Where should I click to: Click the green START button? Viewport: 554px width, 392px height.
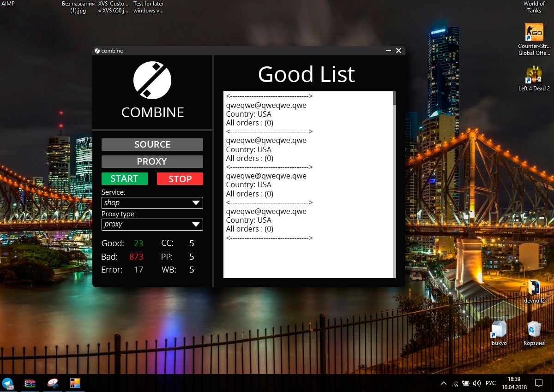pos(125,179)
